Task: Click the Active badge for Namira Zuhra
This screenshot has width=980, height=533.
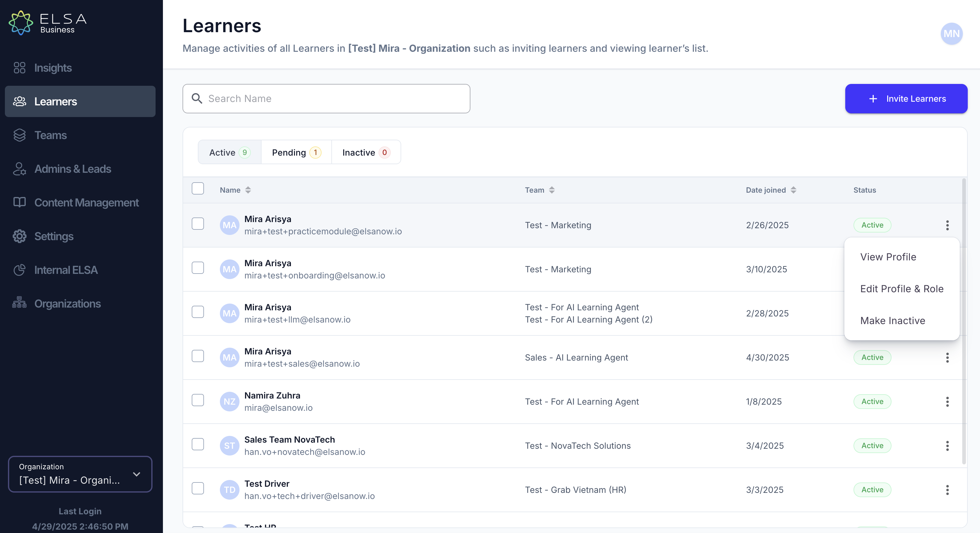Action: tap(872, 402)
